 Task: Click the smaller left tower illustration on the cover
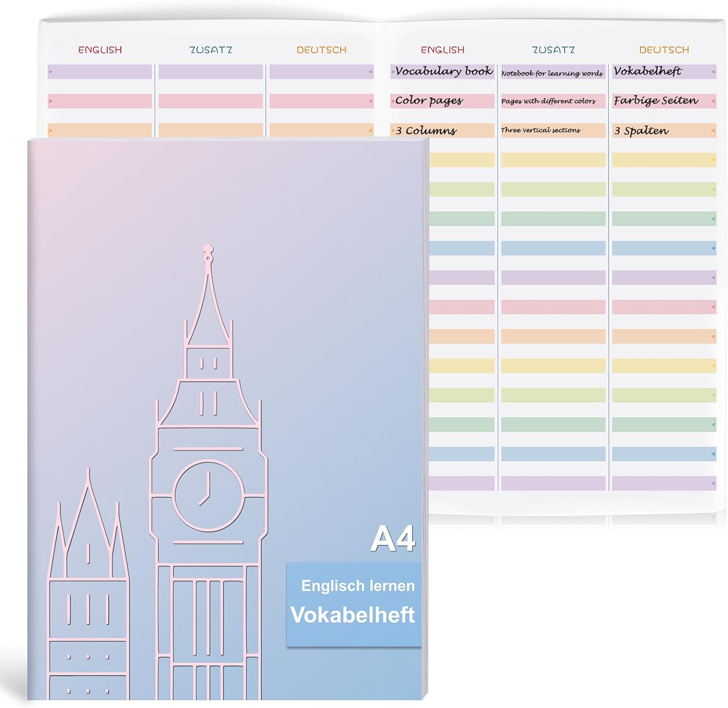tap(88, 583)
